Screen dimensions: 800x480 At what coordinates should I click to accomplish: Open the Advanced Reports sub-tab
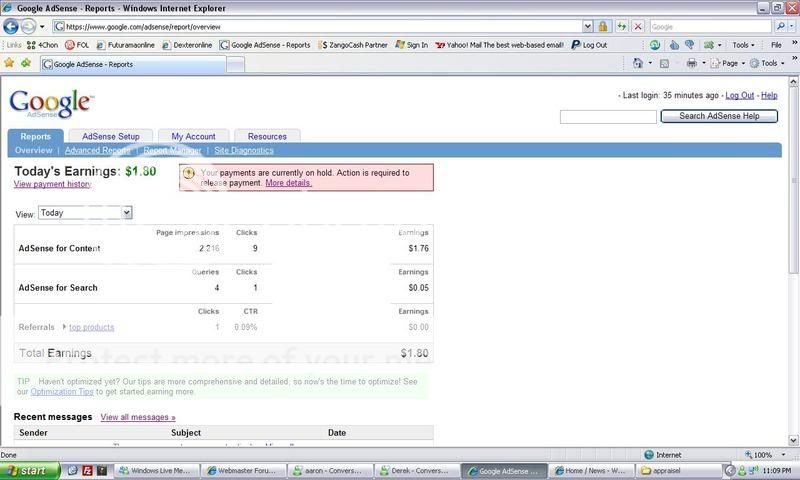pos(97,150)
